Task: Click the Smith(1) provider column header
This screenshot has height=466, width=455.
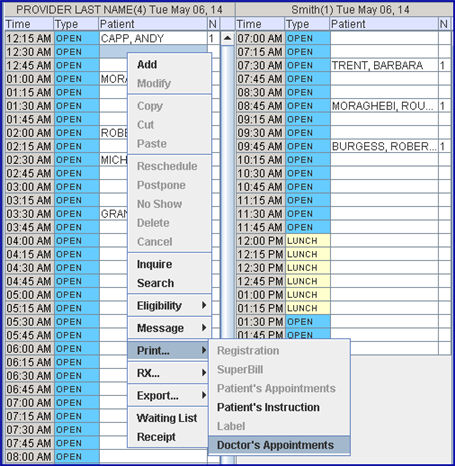Action: [350, 10]
